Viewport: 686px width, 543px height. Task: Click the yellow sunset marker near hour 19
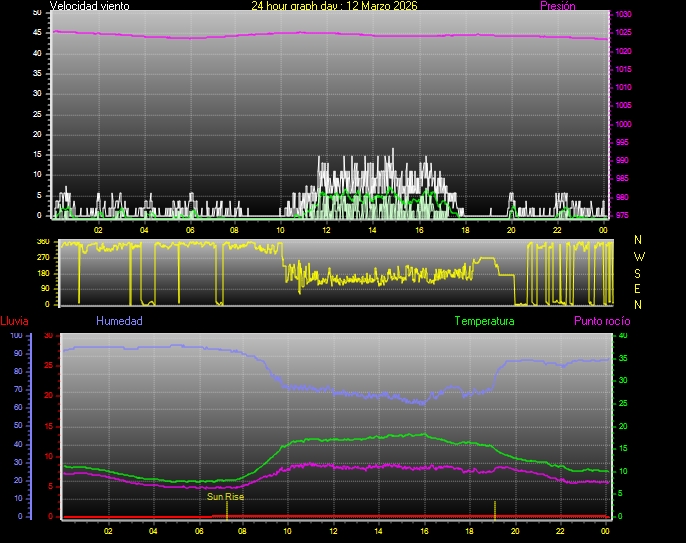494,509
